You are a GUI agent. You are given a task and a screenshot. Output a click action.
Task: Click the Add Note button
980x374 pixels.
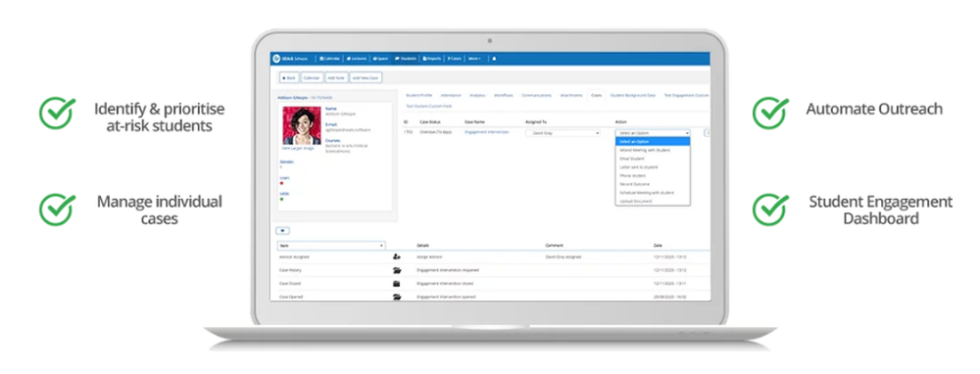(x=336, y=78)
